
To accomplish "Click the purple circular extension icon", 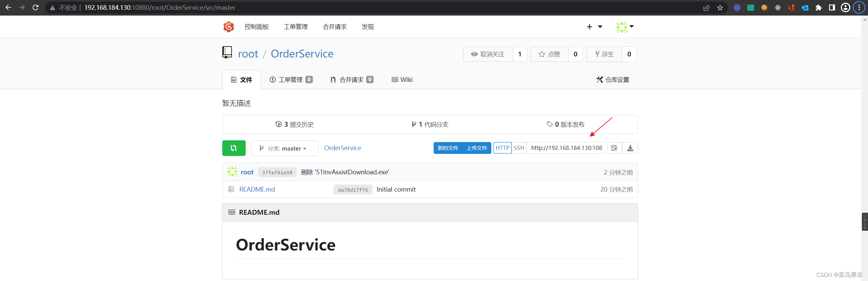I will [737, 7].
